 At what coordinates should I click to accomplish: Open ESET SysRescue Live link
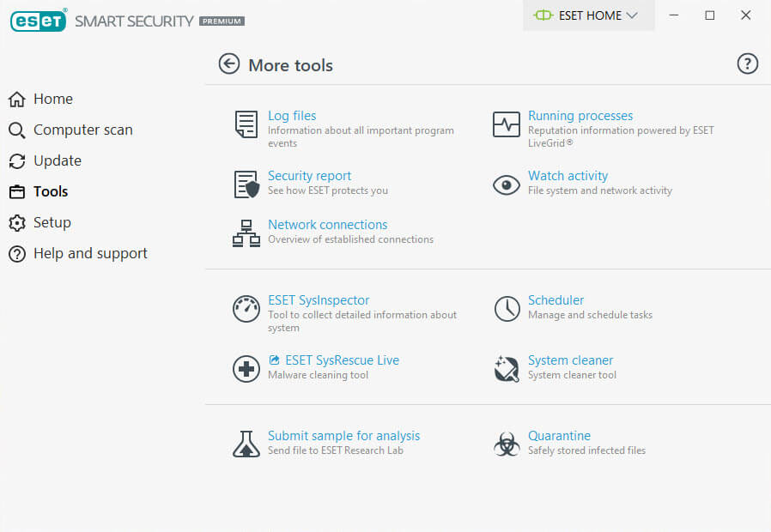tap(343, 360)
